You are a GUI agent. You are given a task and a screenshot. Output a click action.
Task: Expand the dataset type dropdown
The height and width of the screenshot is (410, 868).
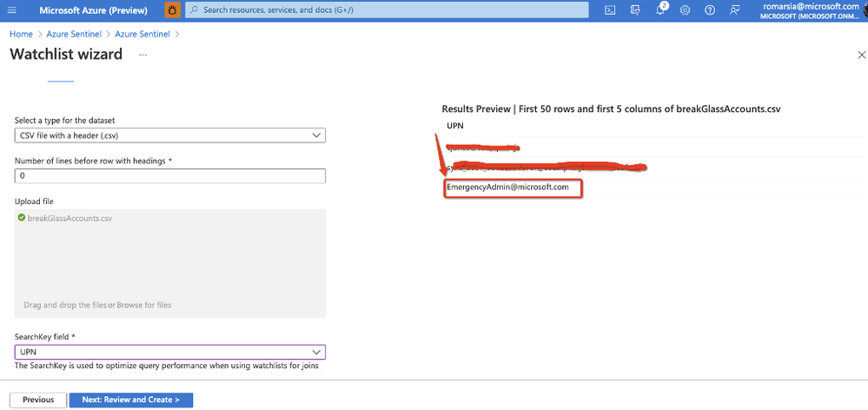click(170, 135)
